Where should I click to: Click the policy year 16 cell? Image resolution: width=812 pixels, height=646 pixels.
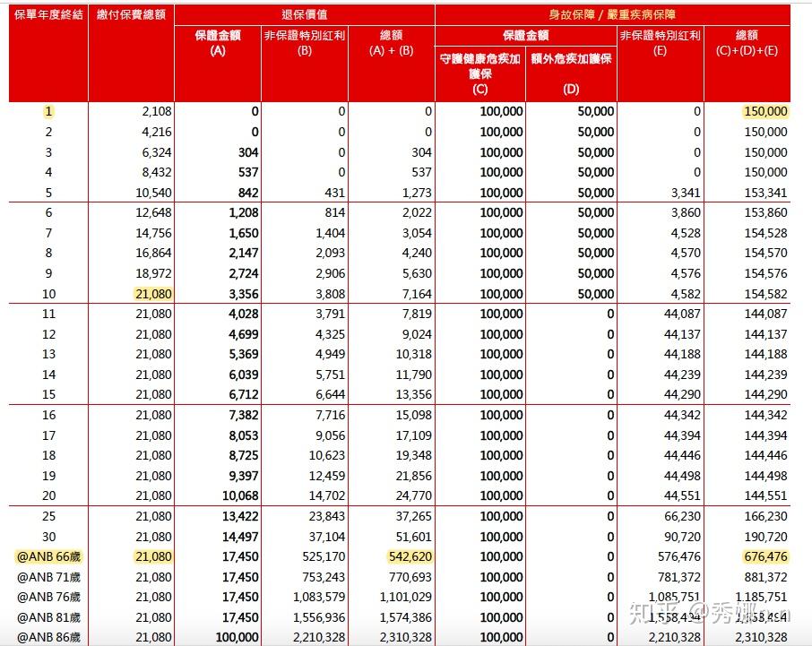pos(48,415)
